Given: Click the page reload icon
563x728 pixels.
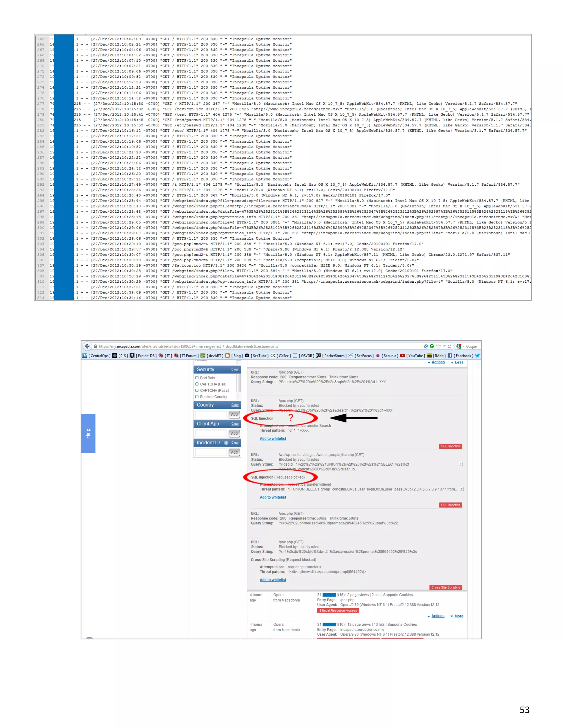Looking at the screenshot, I should click(x=449, y=346).
